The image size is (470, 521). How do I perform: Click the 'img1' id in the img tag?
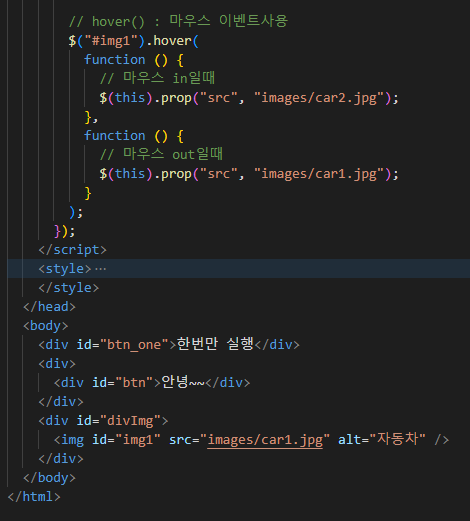tap(138, 440)
